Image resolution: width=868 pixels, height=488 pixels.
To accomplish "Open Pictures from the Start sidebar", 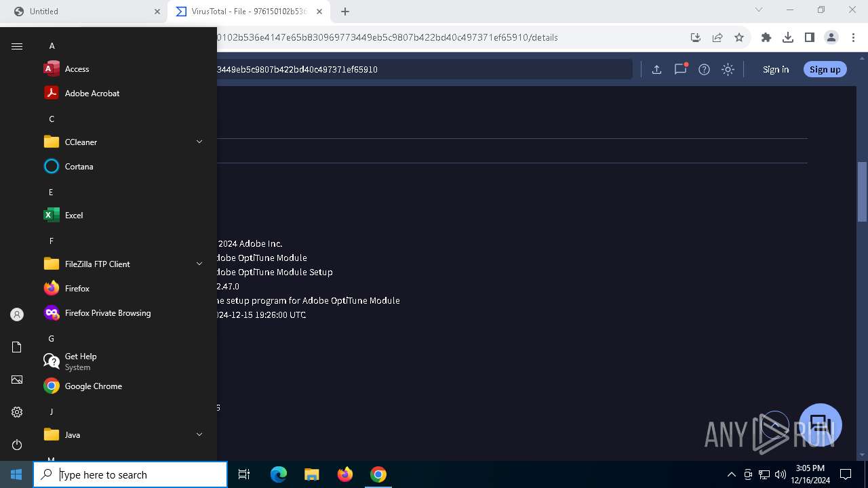I will [17, 380].
